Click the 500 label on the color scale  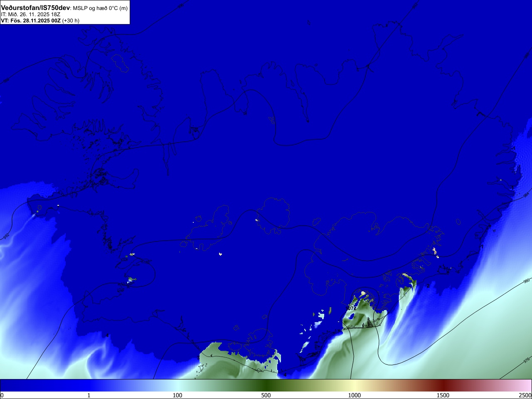(x=266, y=395)
